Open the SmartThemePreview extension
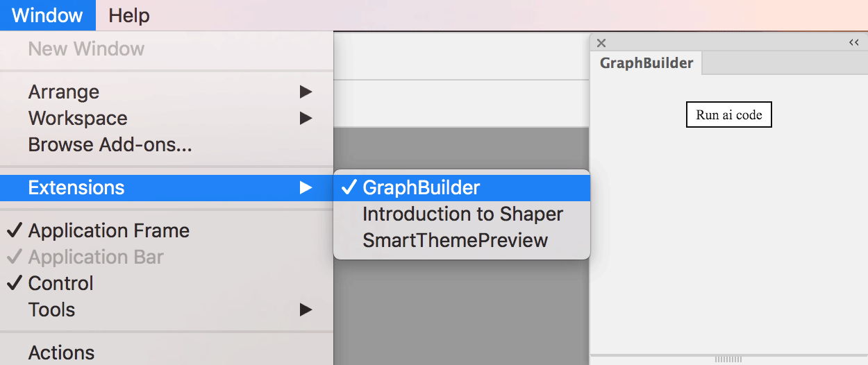868x365 pixels. click(455, 240)
